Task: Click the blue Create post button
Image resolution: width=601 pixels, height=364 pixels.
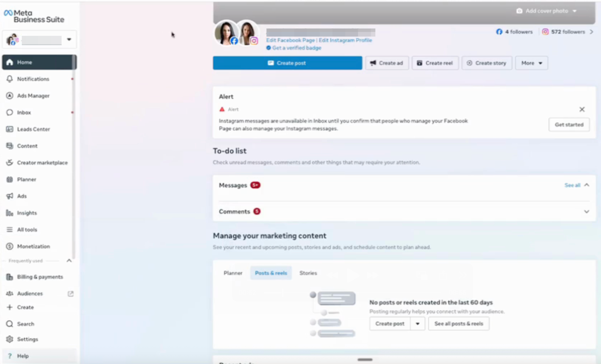Action: [x=287, y=63]
